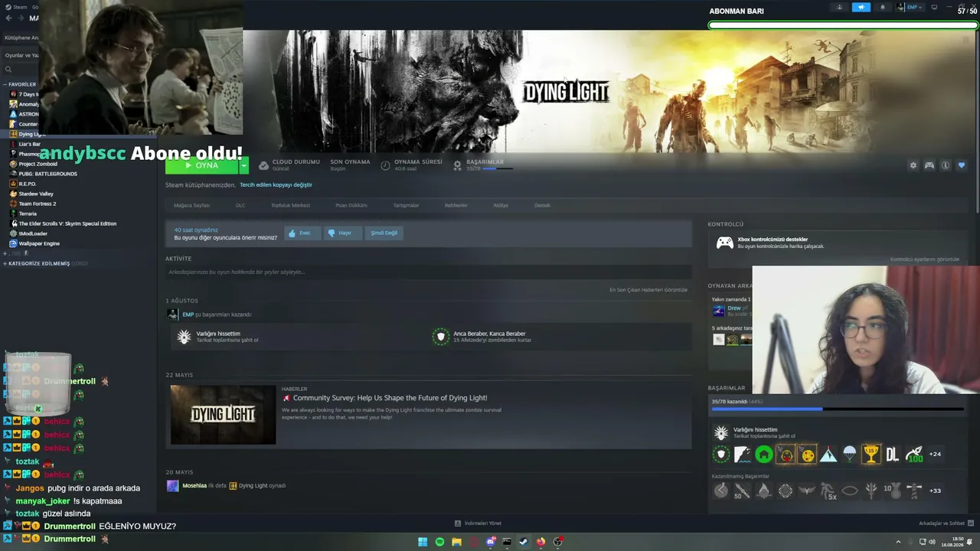
Task: Open the Community Survey news headline
Action: [390, 398]
